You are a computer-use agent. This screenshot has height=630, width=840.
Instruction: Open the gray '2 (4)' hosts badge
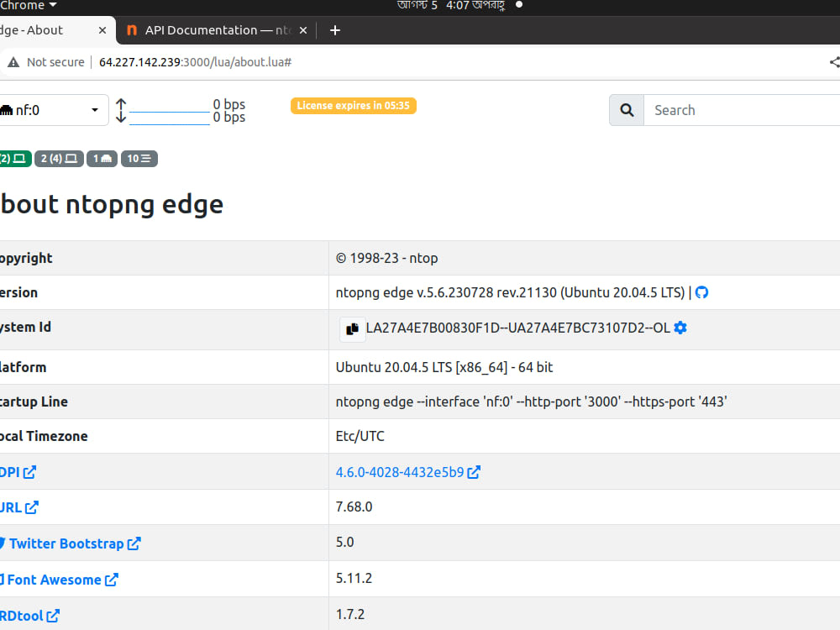(x=59, y=159)
